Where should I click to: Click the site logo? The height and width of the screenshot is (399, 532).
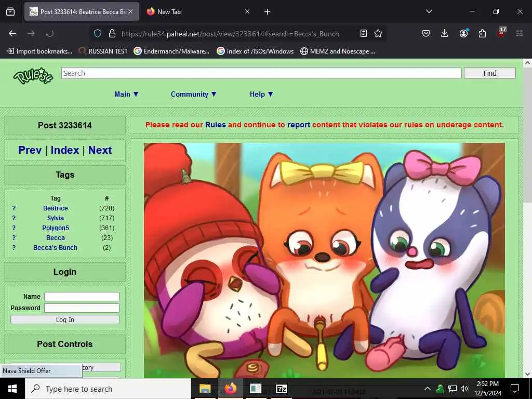tap(33, 76)
